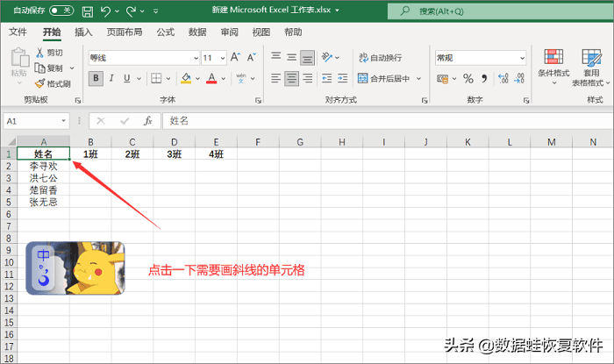The image size is (614, 364).
Task: Click the formula bar Cancel X button
Action: (x=101, y=121)
